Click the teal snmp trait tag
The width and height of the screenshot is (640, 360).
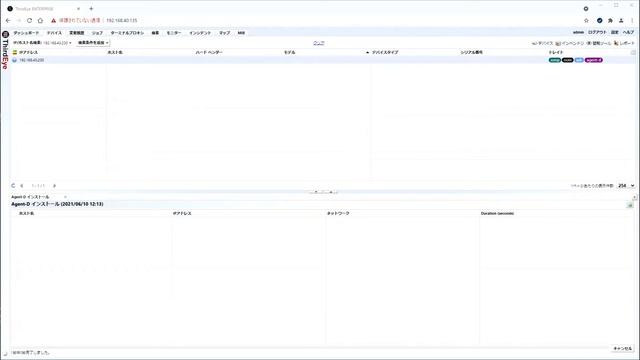pyautogui.click(x=555, y=60)
